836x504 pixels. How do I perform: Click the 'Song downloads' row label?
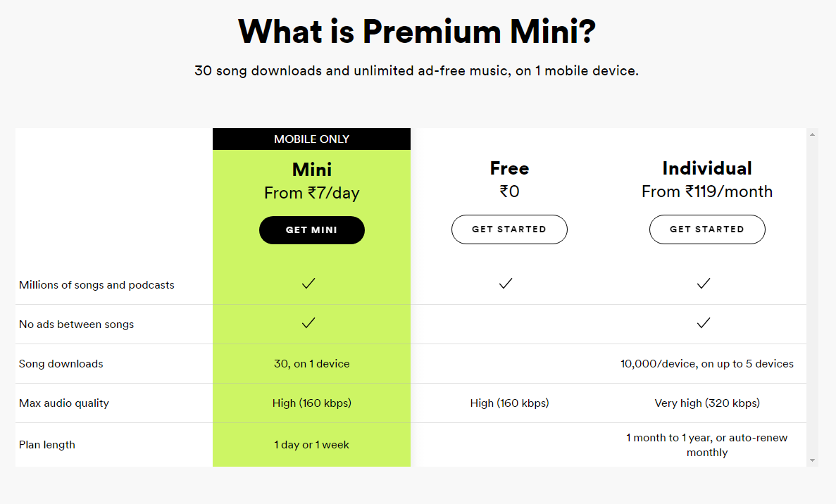61,364
